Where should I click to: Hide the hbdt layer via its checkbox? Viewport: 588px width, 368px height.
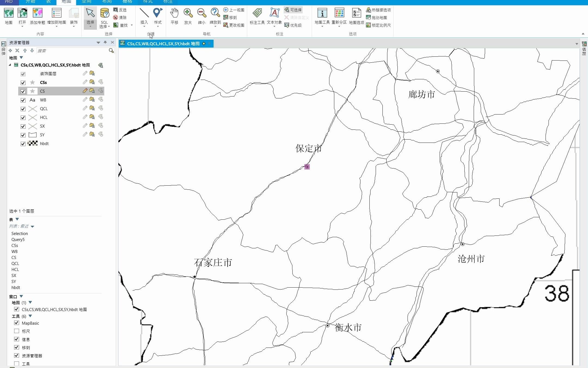click(23, 144)
